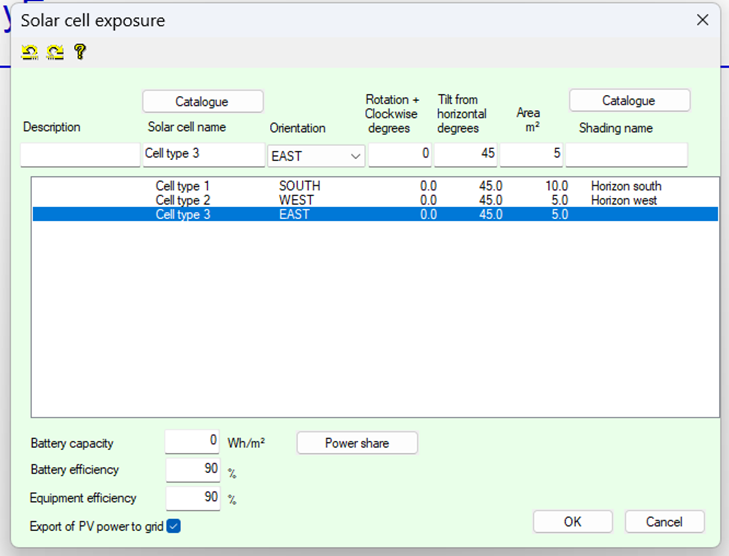Toggle Export of PV power to grid checkbox
The height and width of the screenshot is (556, 729).
174,526
